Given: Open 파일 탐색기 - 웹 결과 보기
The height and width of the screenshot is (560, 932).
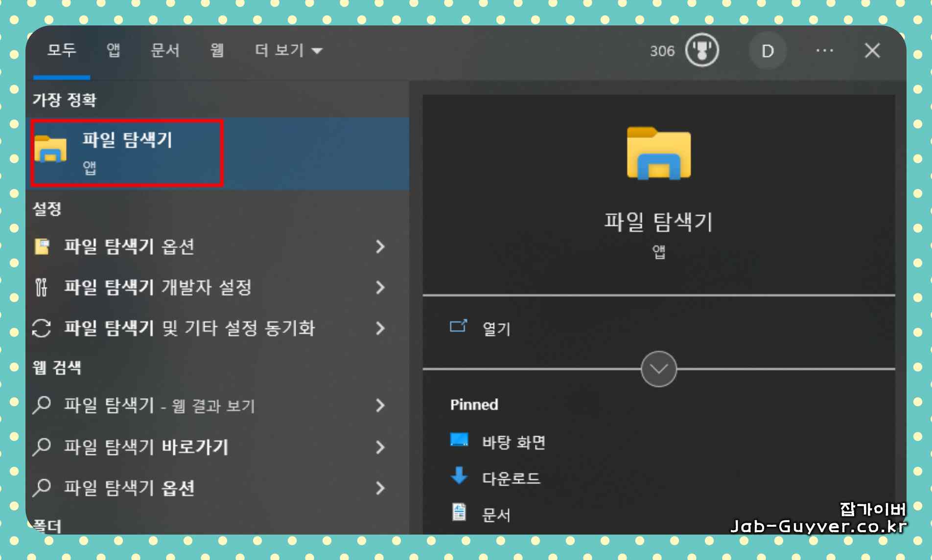Looking at the screenshot, I should [218, 405].
